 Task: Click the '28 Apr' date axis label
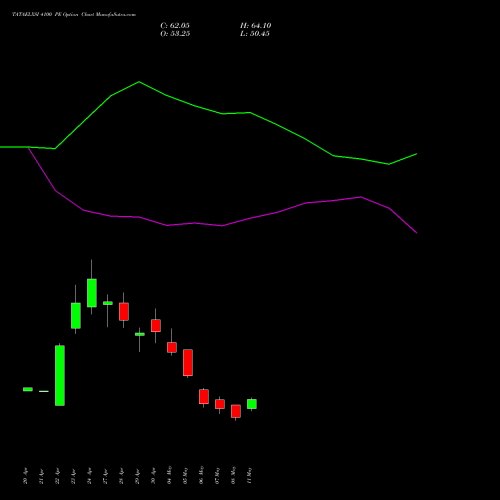[x=122, y=476]
